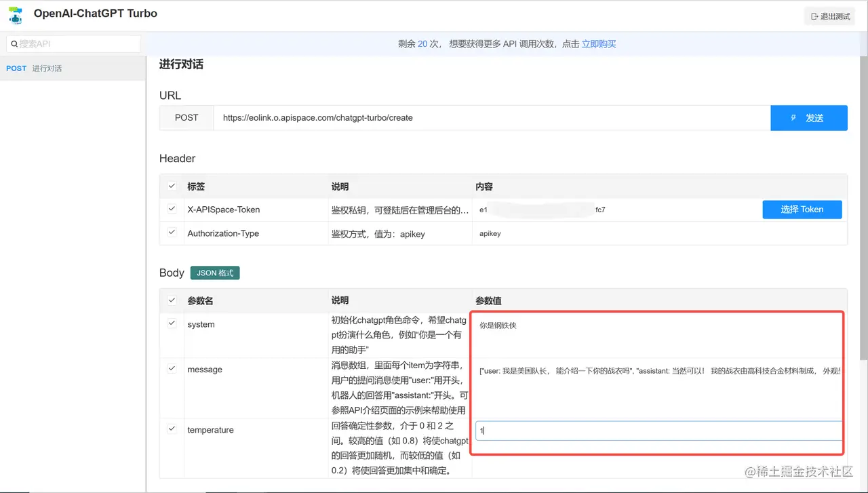Toggle the Header select-all checkbox
The width and height of the screenshot is (868, 493).
[172, 186]
